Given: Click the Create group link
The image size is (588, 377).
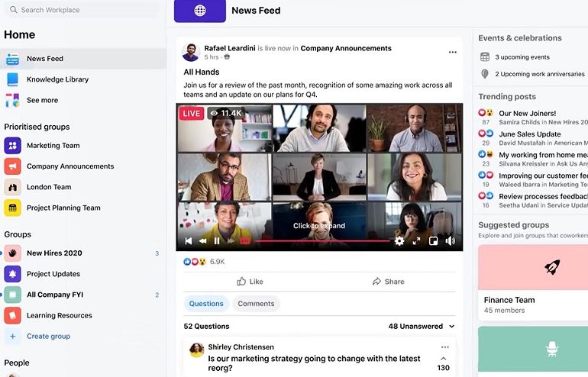Looking at the screenshot, I should [x=48, y=336].
